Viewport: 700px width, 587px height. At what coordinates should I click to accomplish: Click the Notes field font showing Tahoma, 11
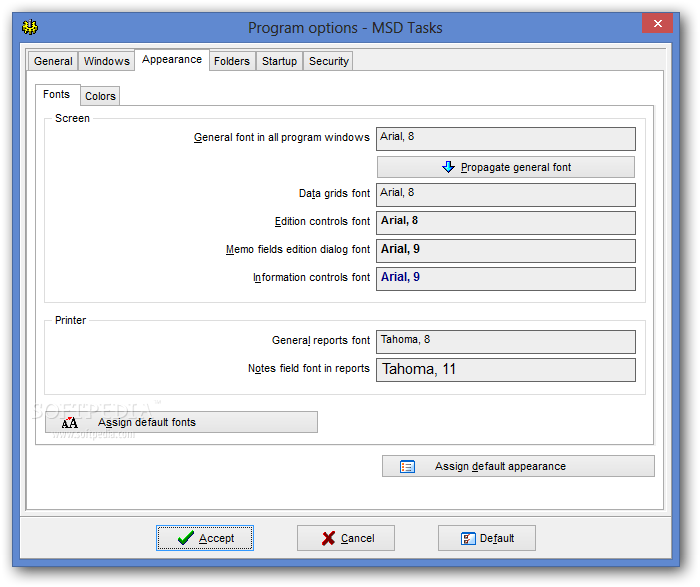tap(506, 370)
